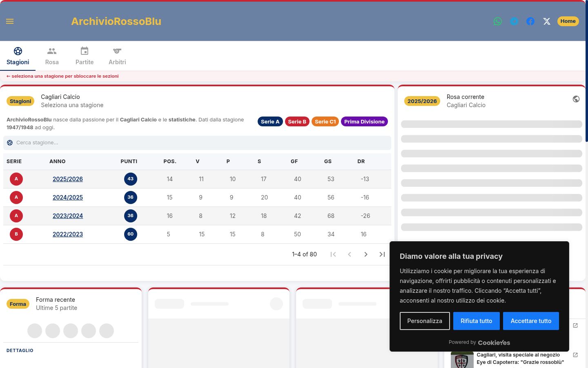Open the 2025/2026 season link
The image size is (588, 368).
(x=68, y=179)
